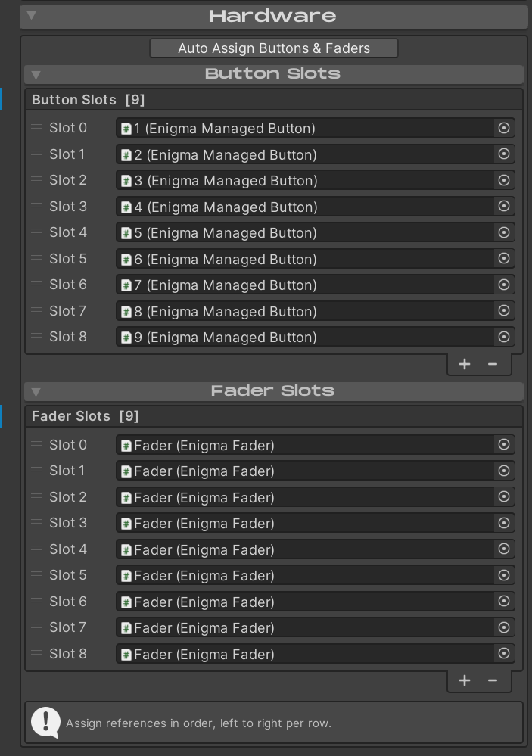
Task: Click Auto Assign Buttons & Faders
Action: 274,48
